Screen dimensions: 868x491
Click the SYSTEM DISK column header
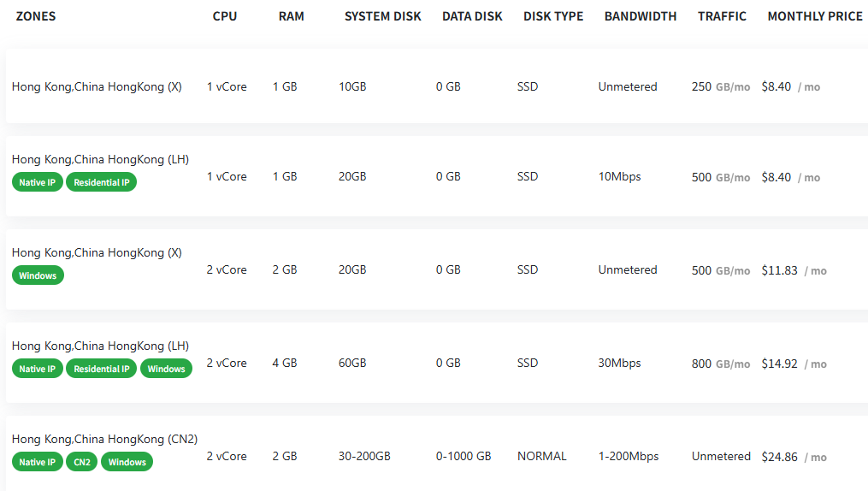[382, 16]
